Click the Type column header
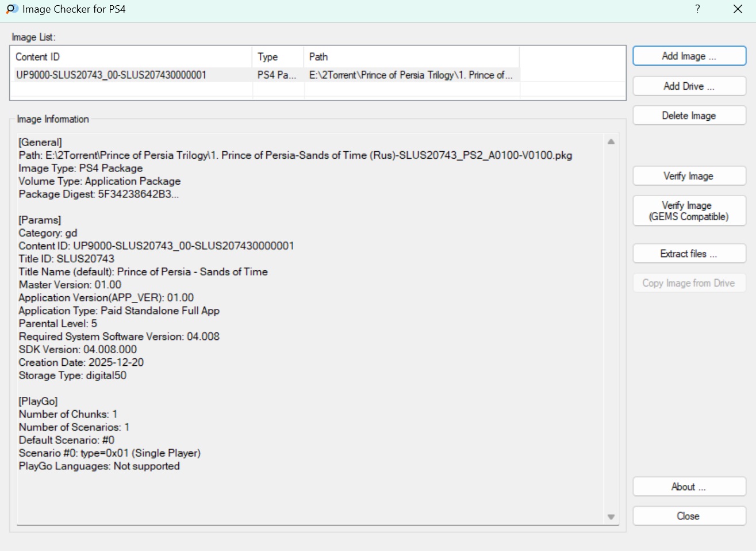 coord(278,57)
